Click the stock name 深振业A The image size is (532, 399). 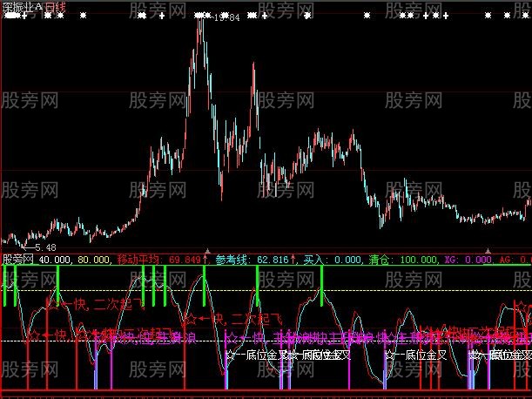tap(23, 7)
